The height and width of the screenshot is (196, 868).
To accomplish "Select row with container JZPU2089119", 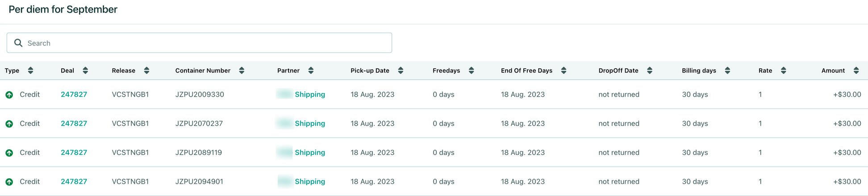I will pyautogui.click(x=434, y=152).
